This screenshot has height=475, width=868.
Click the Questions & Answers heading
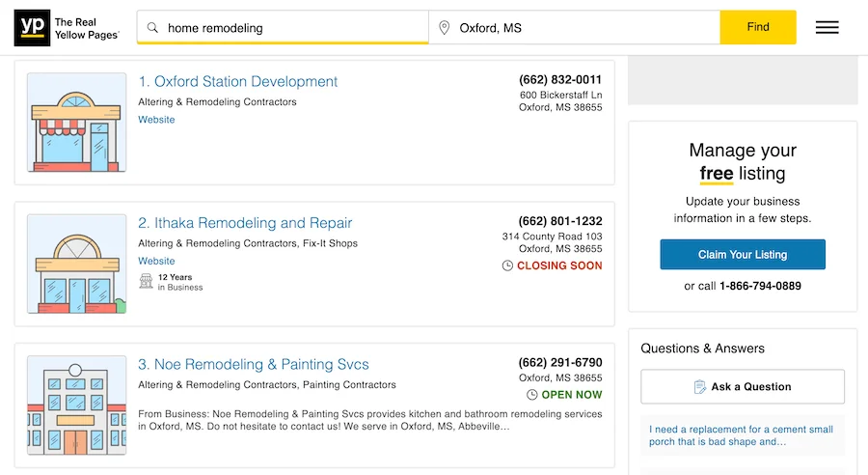tap(702, 349)
